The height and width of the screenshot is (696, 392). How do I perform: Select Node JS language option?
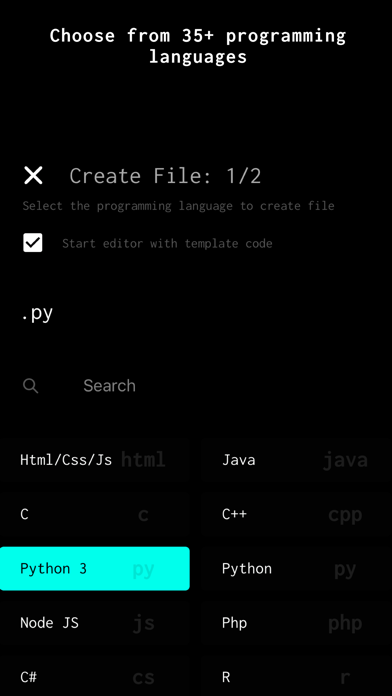click(x=95, y=623)
